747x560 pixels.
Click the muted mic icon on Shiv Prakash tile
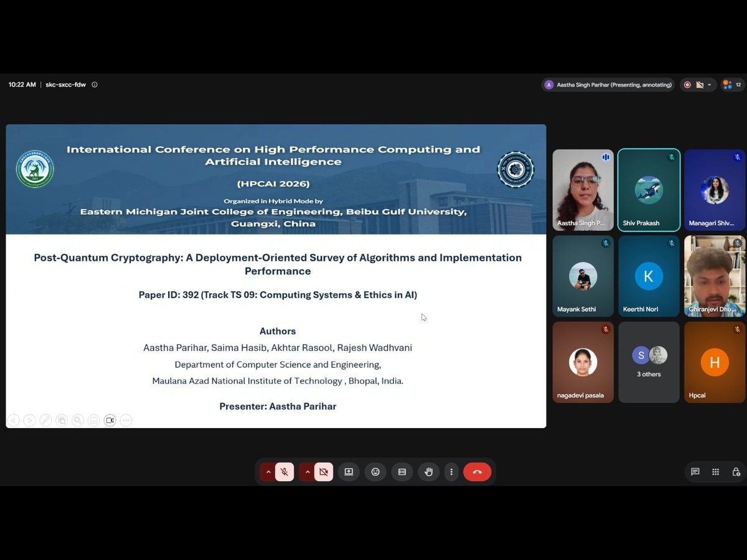click(x=671, y=157)
